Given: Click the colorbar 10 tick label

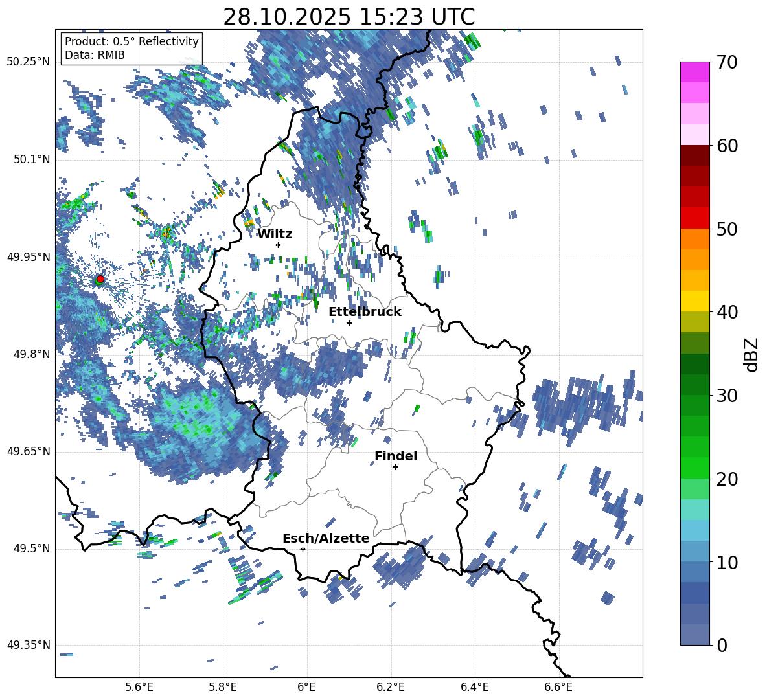Looking at the screenshot, I should pos(727,562).
